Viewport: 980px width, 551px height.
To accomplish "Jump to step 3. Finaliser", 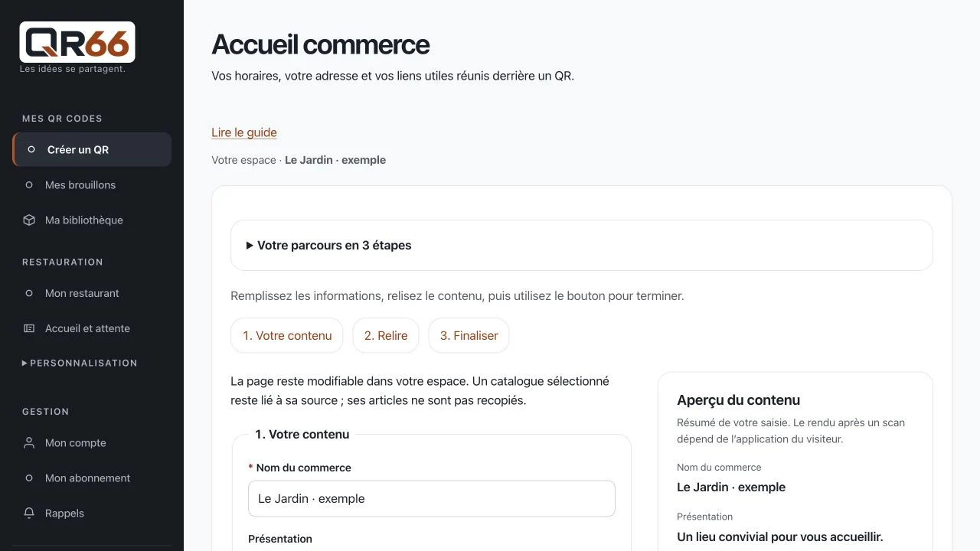I will pyautogui.click(x=469, y=335).
